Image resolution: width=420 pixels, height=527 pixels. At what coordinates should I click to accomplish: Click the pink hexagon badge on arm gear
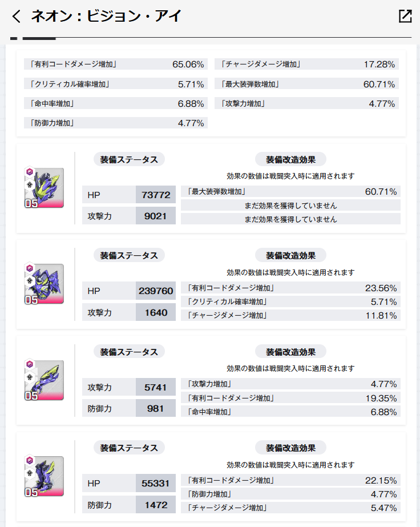pos(30,364)
